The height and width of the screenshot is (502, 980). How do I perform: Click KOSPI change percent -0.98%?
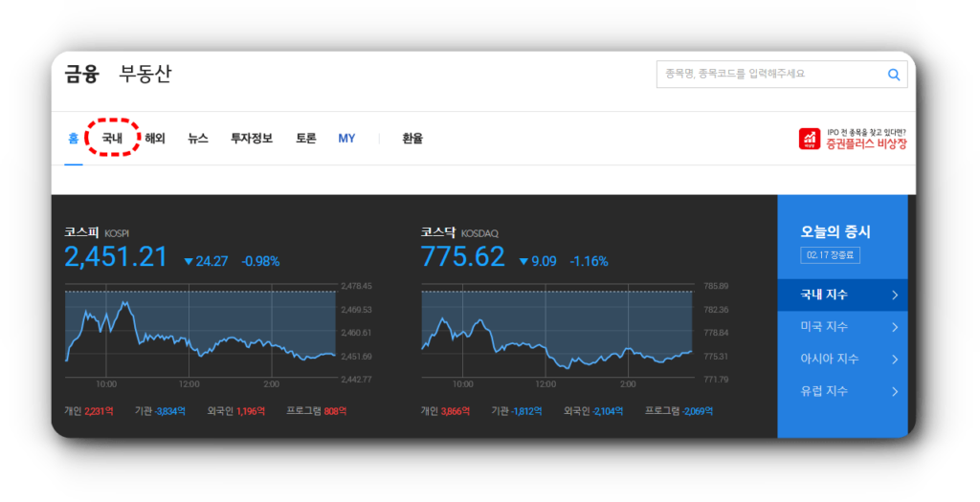click(x=260, y=262)
